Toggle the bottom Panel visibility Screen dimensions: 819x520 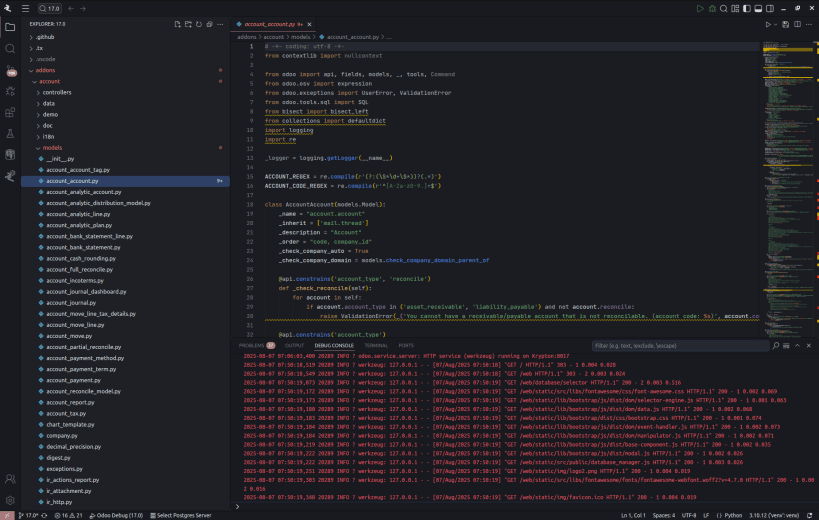point(758,8)
